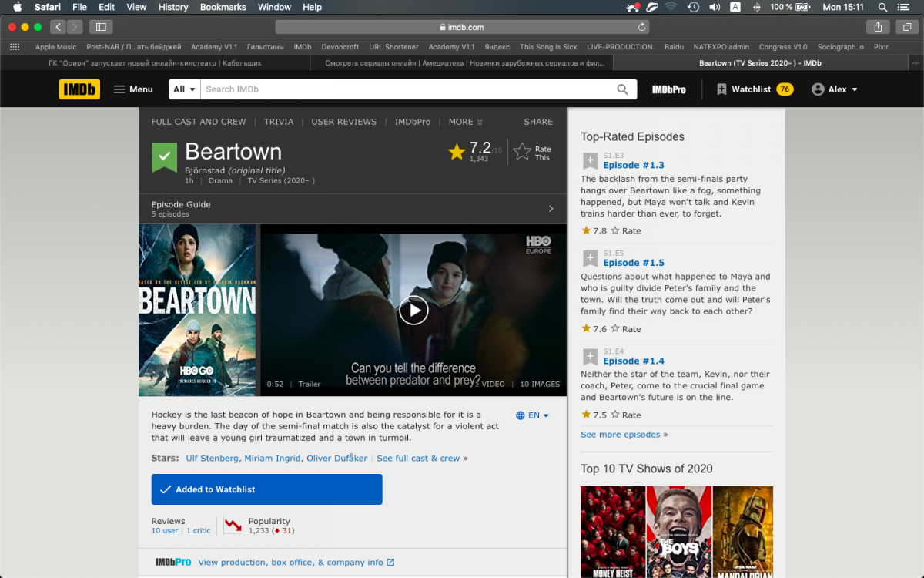The image size is (924, 578).
Task: Toggle the green watchlist ribbon beside Beartown
Action: (x=164, y=156)
